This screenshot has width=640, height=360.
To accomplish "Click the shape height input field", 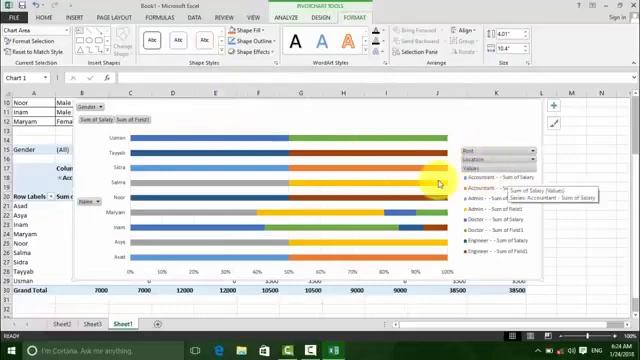I will [x=509, y=34].
